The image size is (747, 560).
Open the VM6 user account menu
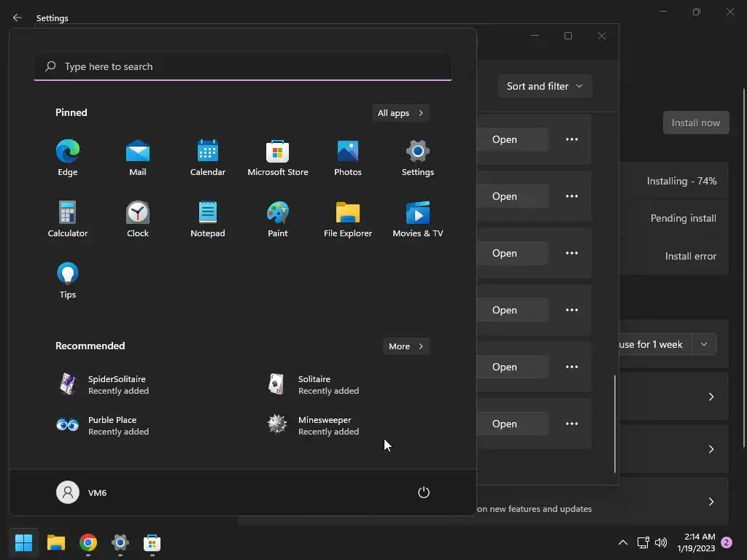pyautogui.click(x=82, y=492)
